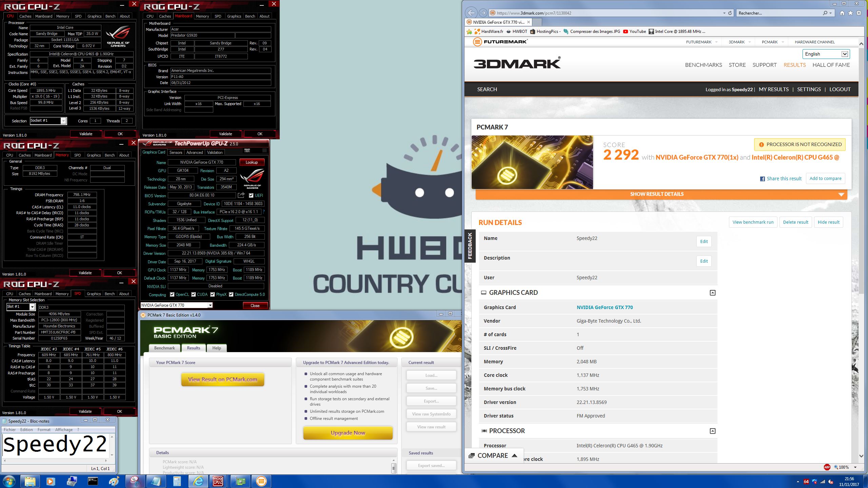
Task: Open Command Prompt from taskbar
Action: click(x=93, y=481)
